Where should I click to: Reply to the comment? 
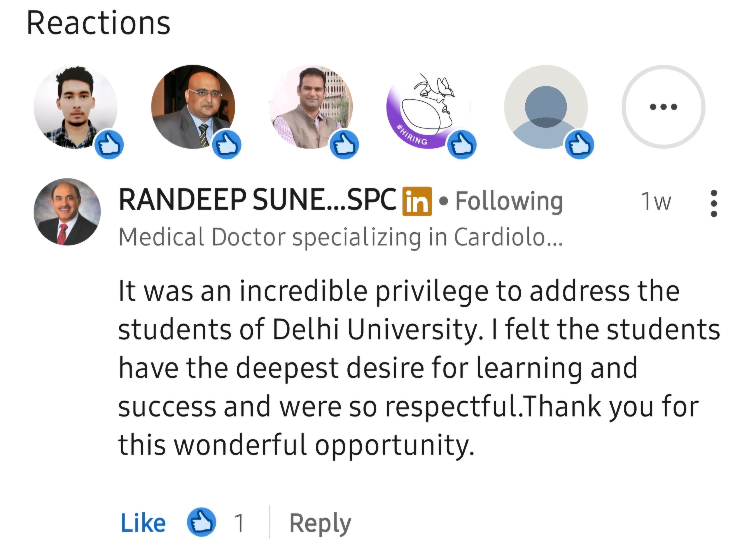[320, 523]
